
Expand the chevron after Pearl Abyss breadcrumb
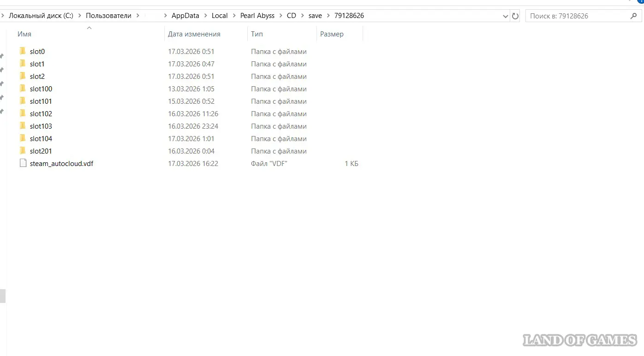[x=280, y=16]
